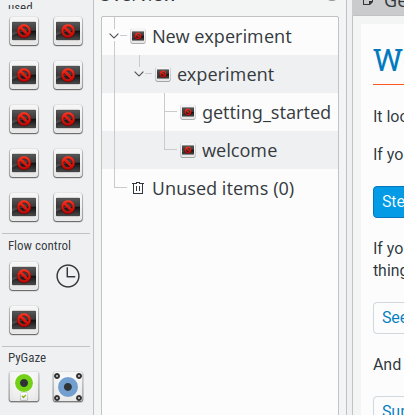Viewport: 404px width, 415px height.
Task: Open Unused items (0) in overview
Action: 223,189
